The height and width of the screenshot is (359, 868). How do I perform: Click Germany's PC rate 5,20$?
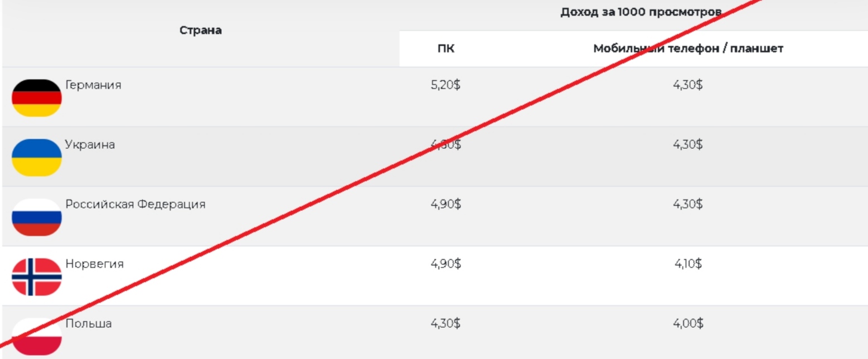445,85
